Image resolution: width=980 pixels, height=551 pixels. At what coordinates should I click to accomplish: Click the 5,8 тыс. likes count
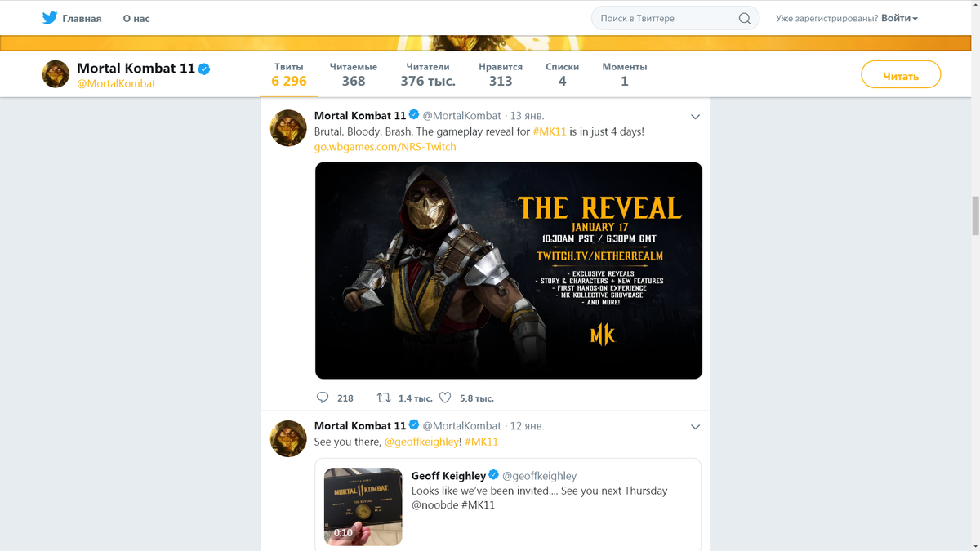[x=477, y=398]
